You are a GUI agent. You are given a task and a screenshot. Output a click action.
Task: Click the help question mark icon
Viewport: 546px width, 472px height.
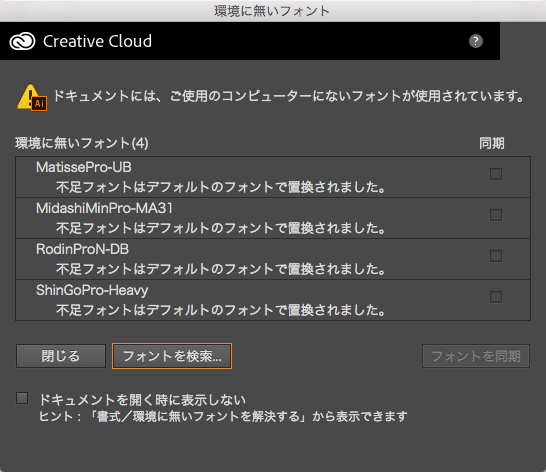476,41
